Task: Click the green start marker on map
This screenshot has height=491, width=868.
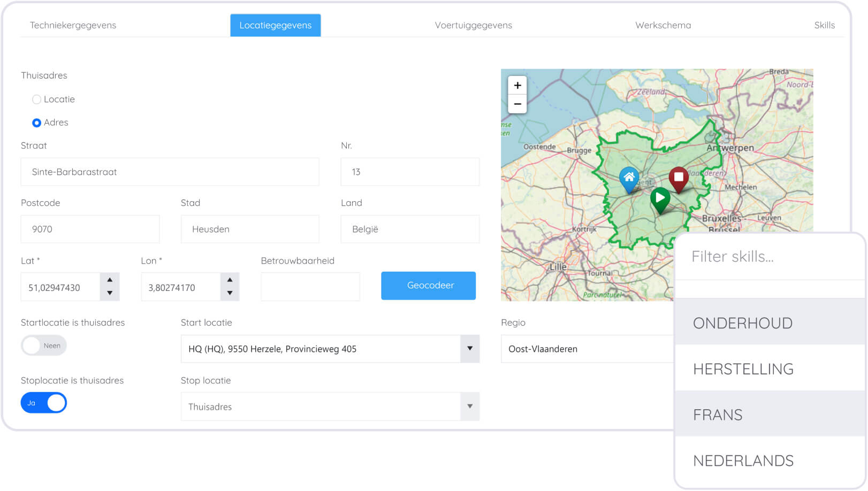Action: pos(660,201)
